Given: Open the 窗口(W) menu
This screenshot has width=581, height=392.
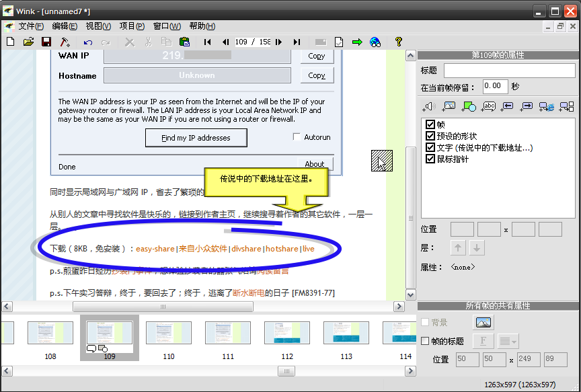Looking at the screenshot, I should 167,26.
